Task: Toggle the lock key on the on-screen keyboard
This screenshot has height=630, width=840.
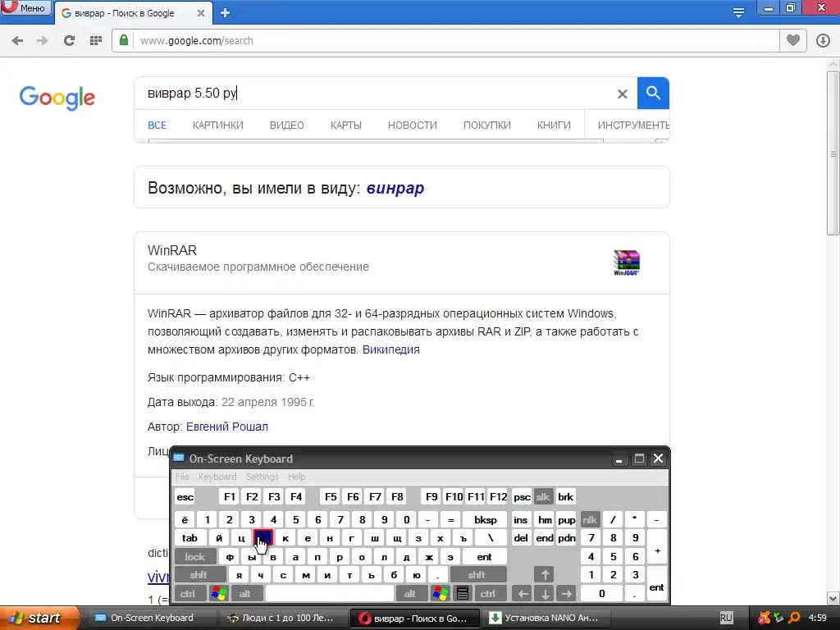Action: coord(195,557)
